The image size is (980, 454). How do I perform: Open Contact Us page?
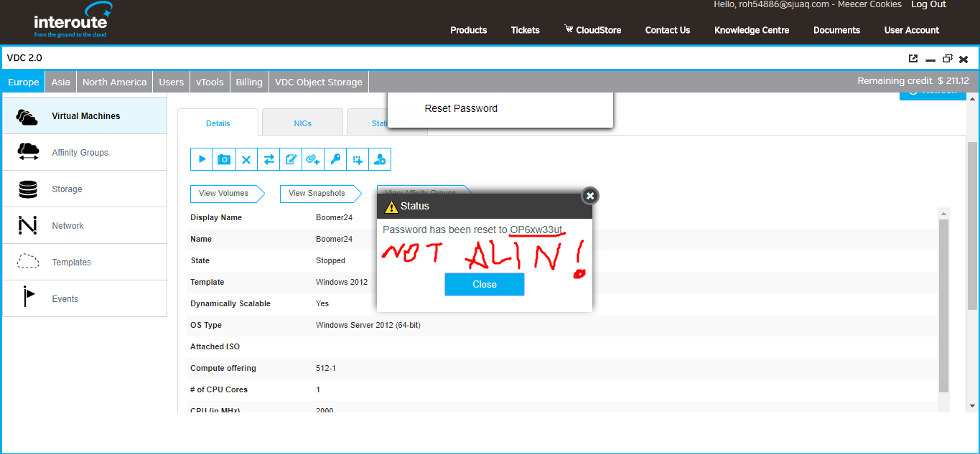pyautogui.click(x=668, y=30)
